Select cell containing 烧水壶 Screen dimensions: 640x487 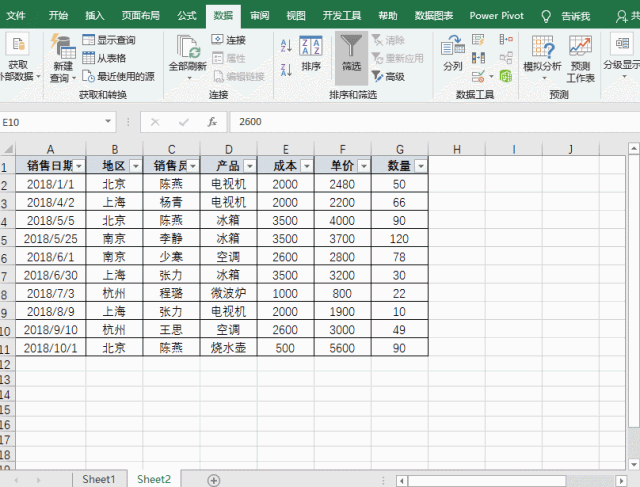tap(229, 348)
